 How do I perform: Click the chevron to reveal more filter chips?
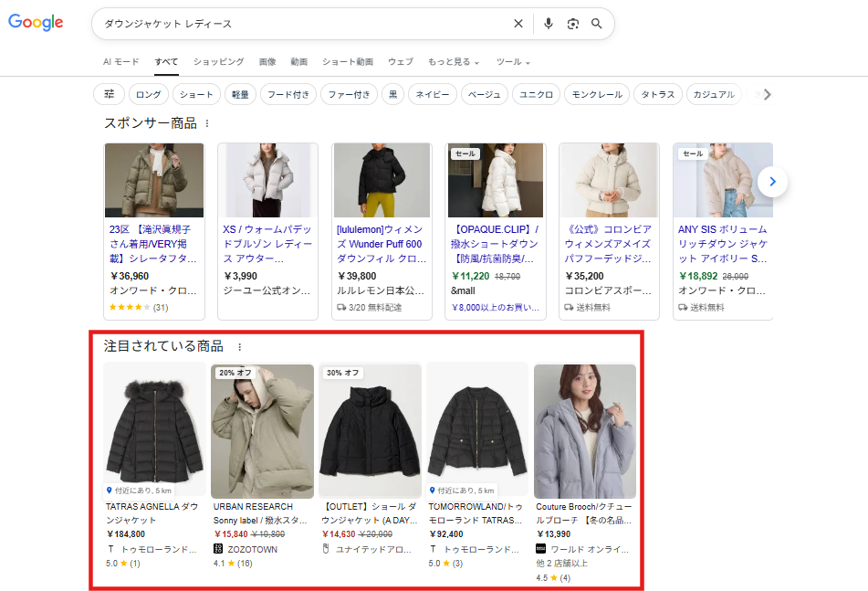[x=768, y=93]
